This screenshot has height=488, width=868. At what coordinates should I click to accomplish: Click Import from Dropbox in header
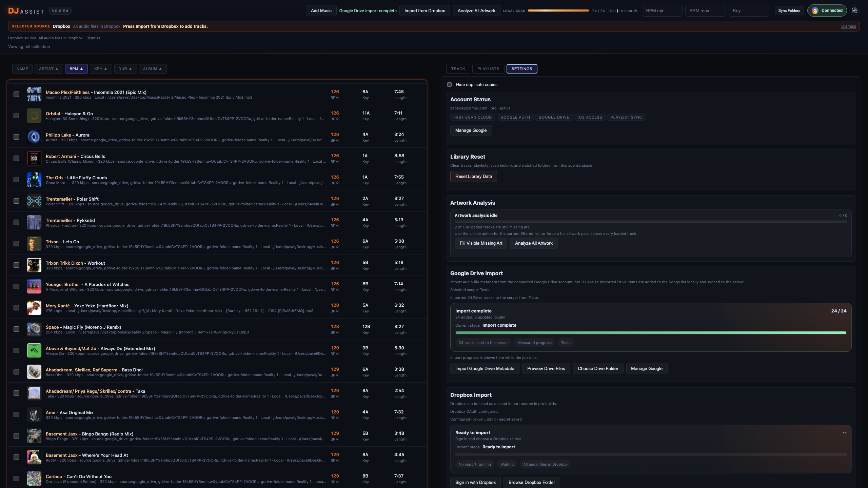tap(425, 11)
